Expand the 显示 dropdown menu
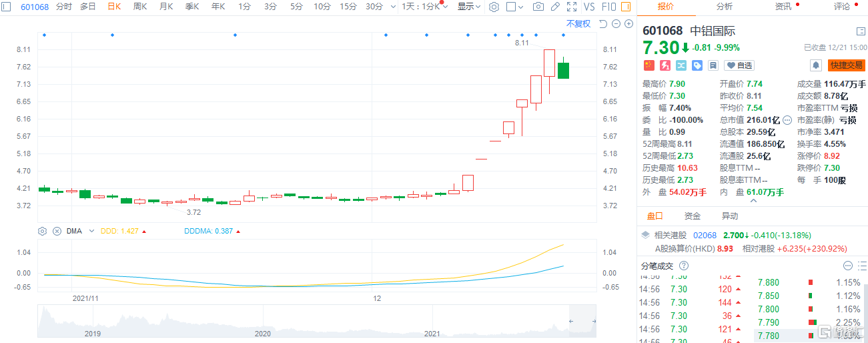Viewport: 868px width, 343px height. (469, 7)
